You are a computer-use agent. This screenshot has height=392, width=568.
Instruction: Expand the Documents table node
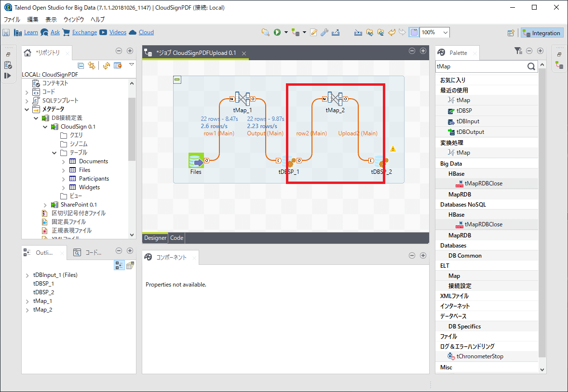pos(64,161)
